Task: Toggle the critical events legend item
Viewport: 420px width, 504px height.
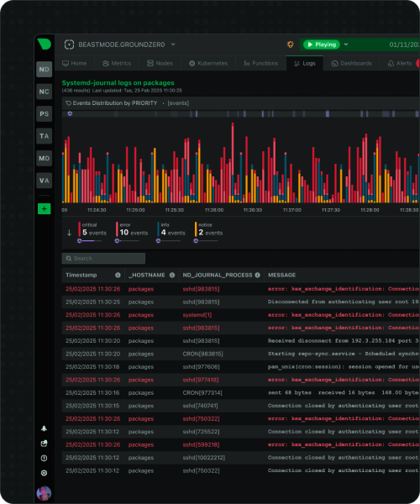Action: click(x=92, y=229)
